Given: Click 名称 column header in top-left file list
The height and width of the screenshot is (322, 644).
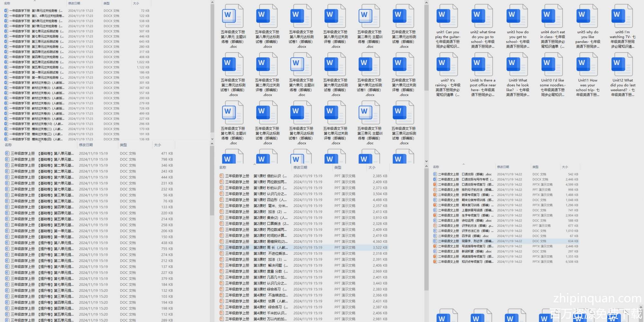Looking at the screenshot, I should [x=7, y=3].
